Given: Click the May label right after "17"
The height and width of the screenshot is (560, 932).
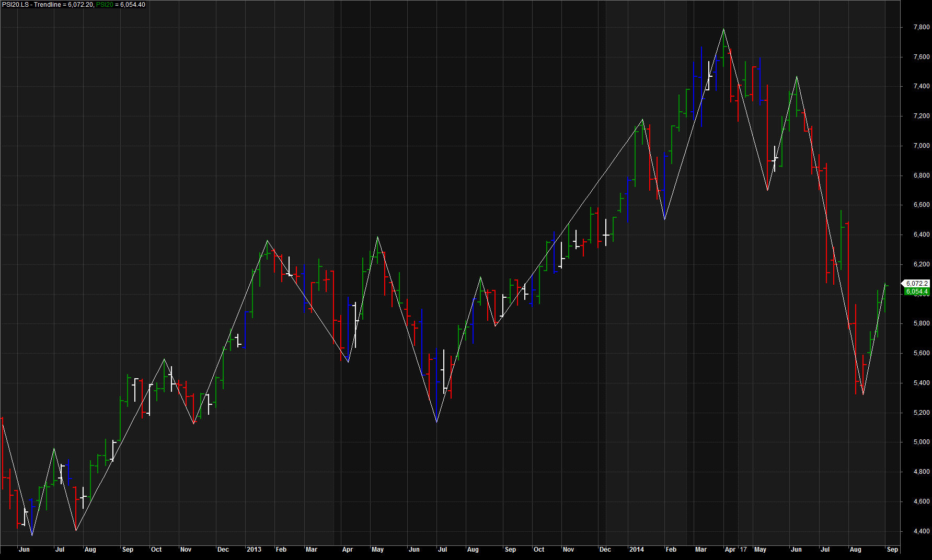Looking at the screenshot, I should [x=761, y=550].
